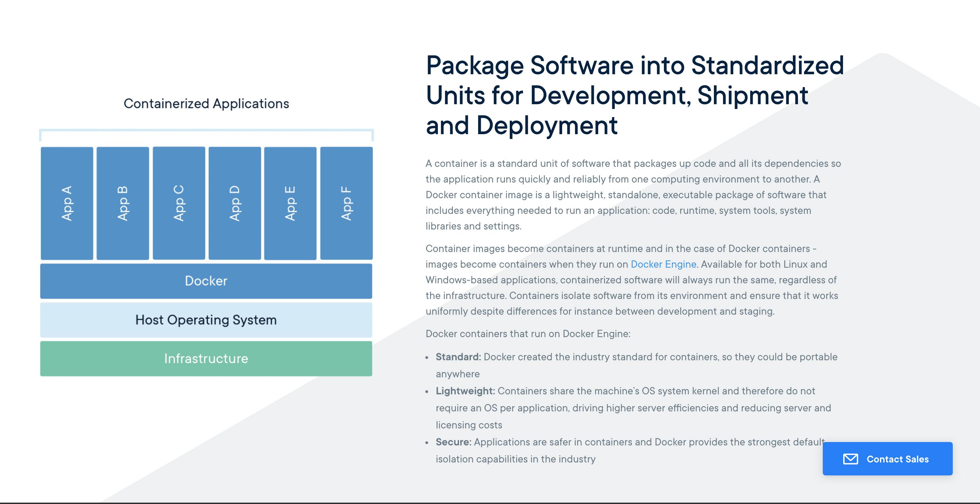
Task: Click the bold Standard bullet label
Action: click(458, 357)
